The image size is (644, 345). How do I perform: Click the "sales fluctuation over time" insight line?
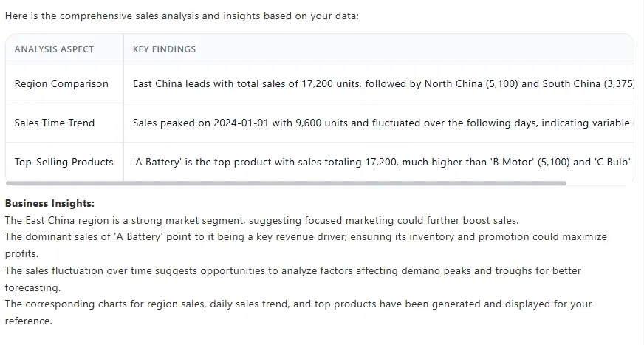pos(292,271)
